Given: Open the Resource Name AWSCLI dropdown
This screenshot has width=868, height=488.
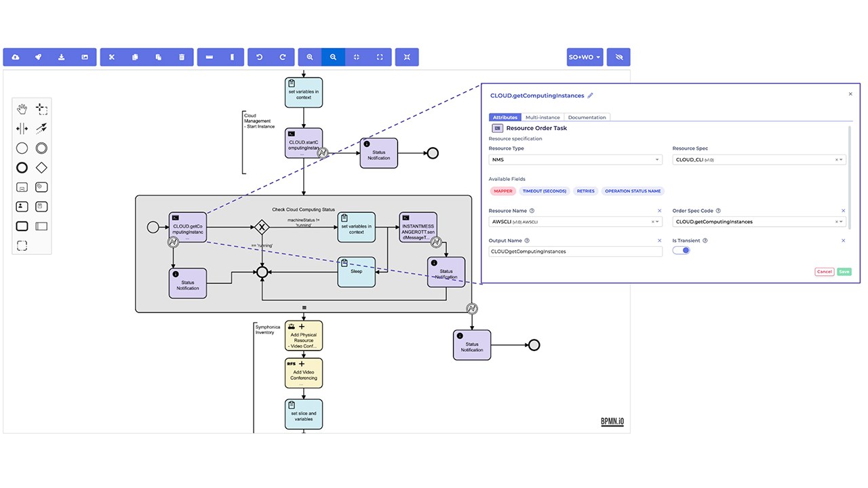Looking at the screenshot, I should point(575,222).
